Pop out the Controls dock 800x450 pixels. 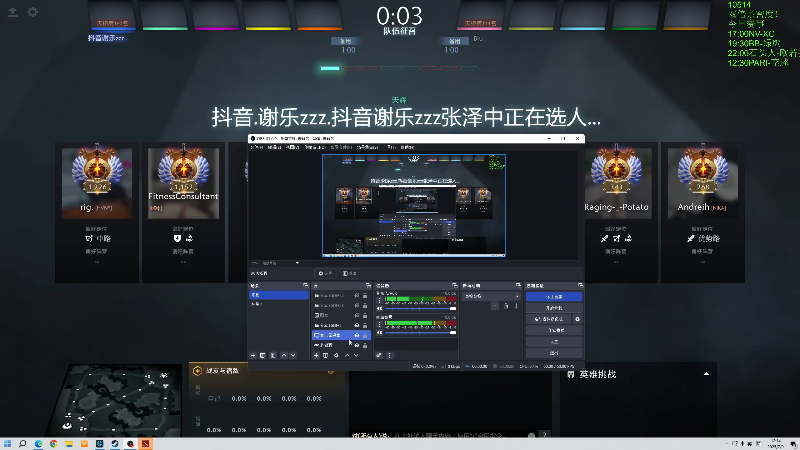pyautogui.click(x=580, y=285)
